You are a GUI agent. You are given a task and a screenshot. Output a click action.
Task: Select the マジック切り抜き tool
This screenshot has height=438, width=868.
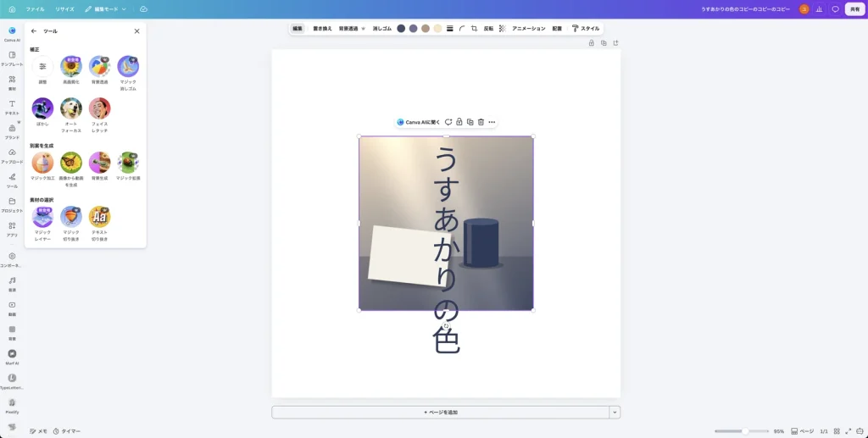[x=71, y=224]
